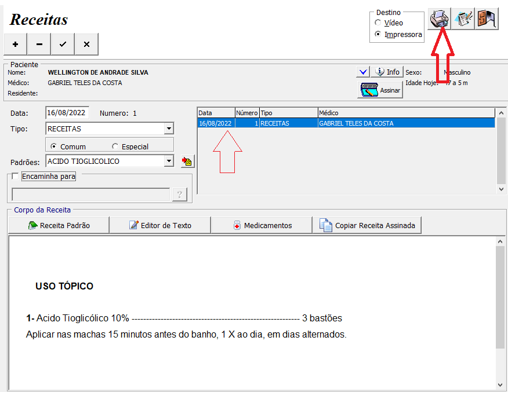
Task: Cancel editing with the X button
Action: 87,44
